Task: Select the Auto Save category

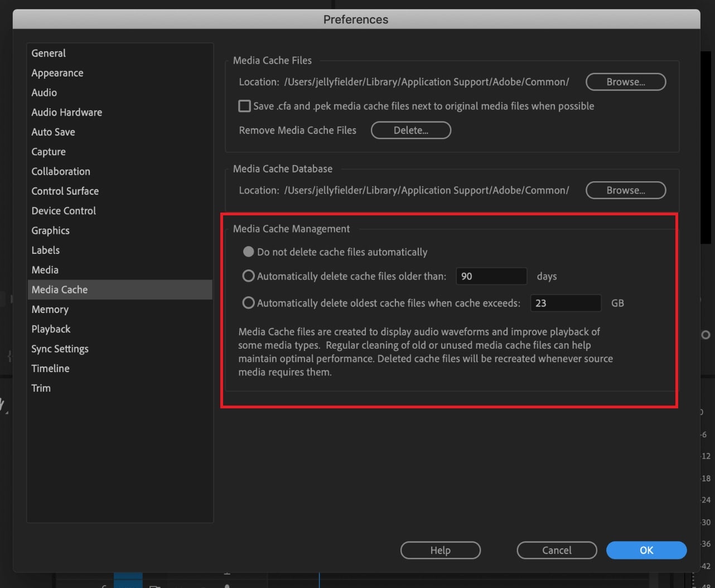Action: click(119, 132)
